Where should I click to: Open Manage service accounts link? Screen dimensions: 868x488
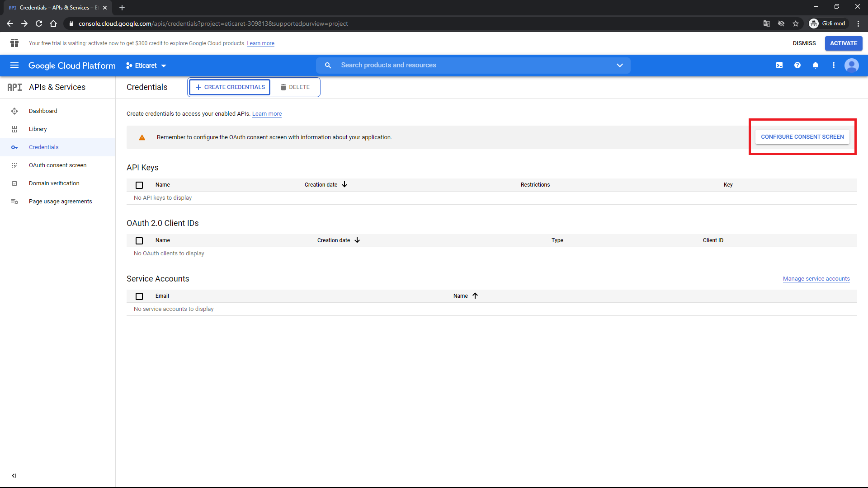click(x=816, y=279)
